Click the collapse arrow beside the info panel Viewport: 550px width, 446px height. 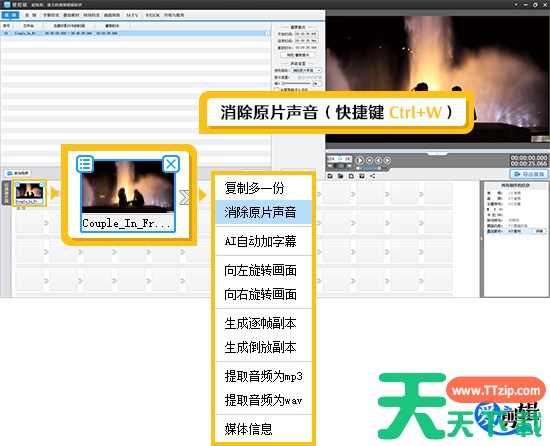pos(481,238)
